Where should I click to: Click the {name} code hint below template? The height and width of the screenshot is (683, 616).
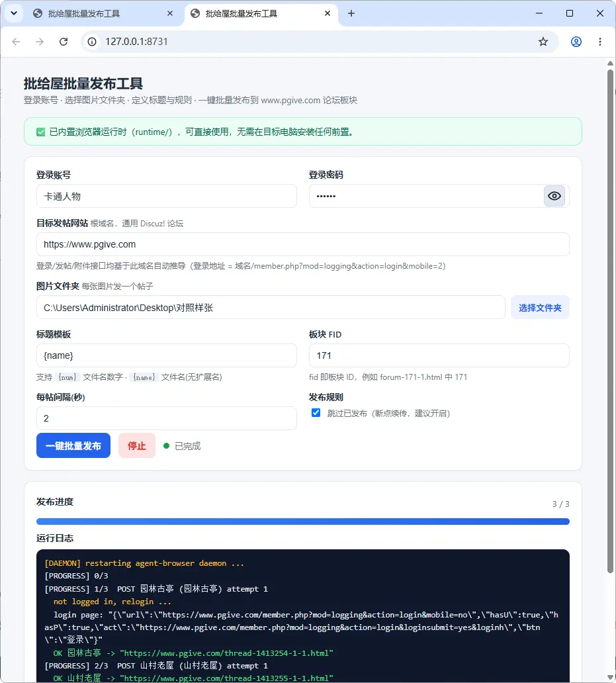144,377
